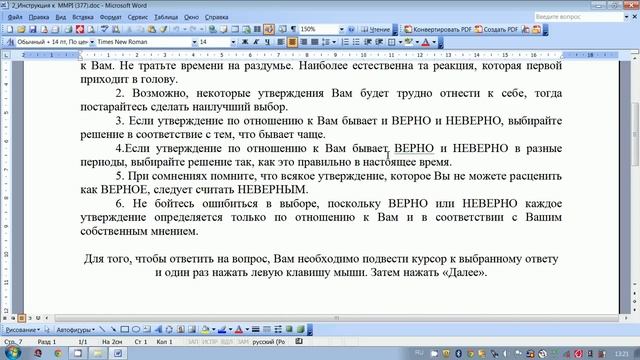640x360 pixels.
Task: Select the Arrow drawing tool
Action: (113, 330)
